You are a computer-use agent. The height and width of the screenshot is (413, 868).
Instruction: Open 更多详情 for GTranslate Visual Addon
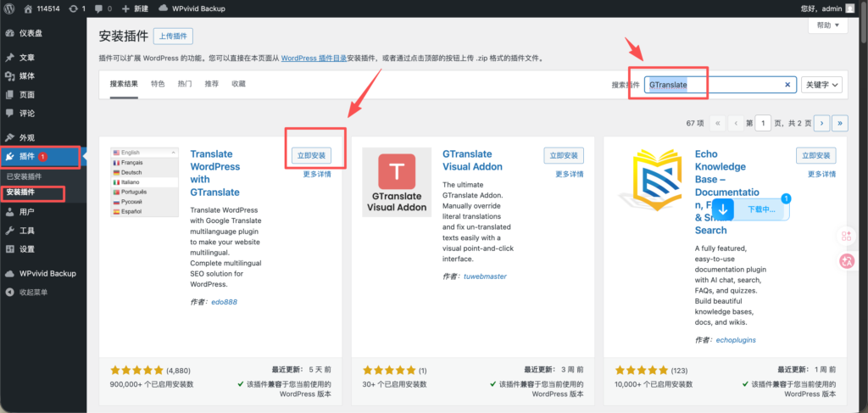[569, 174]
